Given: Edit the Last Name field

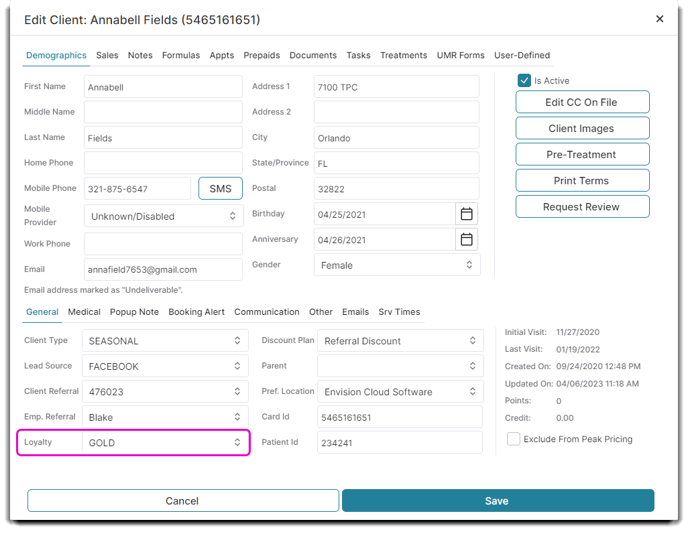Looking at the screenshot, I should [x=163, y=138].
